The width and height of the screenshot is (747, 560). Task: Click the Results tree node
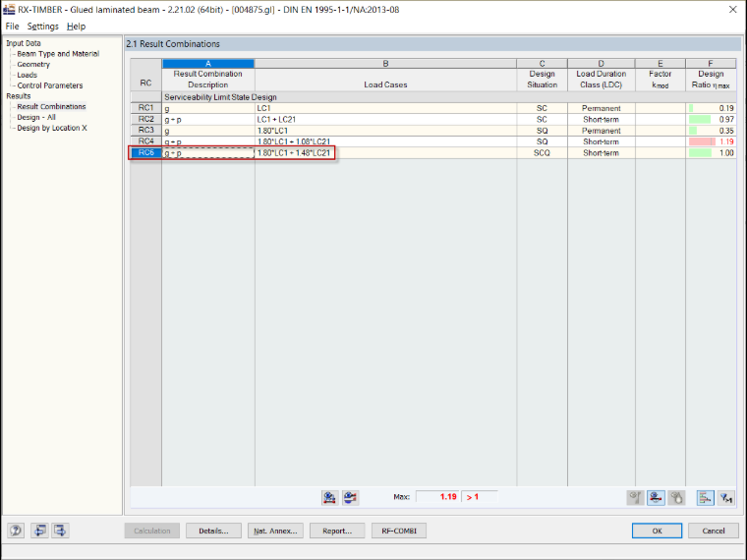[18, 95]
